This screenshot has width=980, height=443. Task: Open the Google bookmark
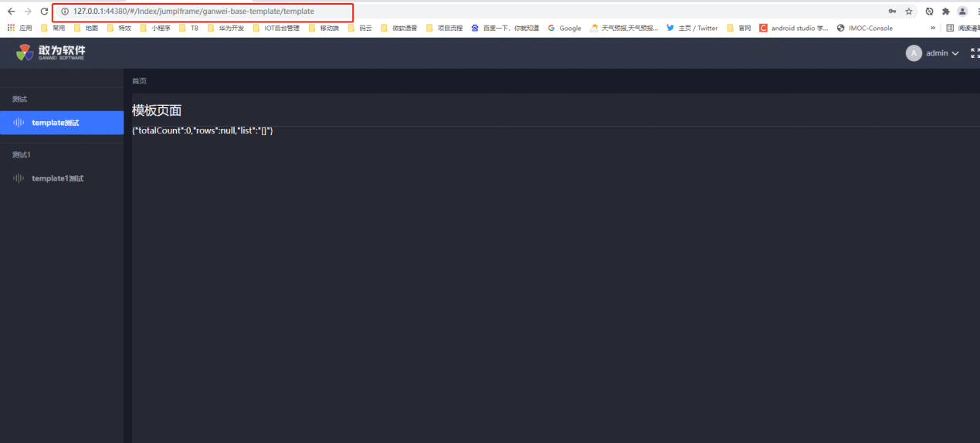click(565, 28)
